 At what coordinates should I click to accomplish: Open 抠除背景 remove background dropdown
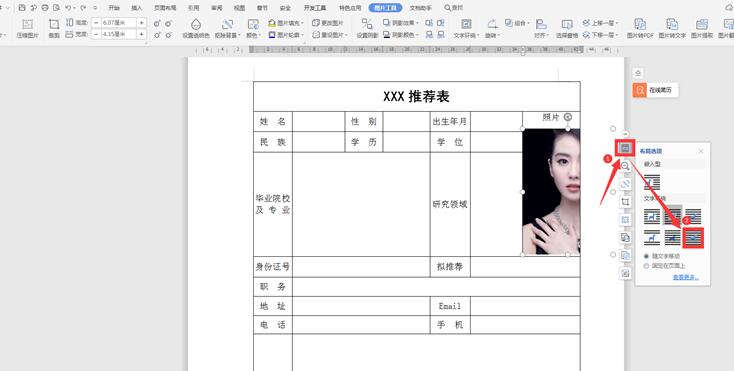click(x=228, y=29)
